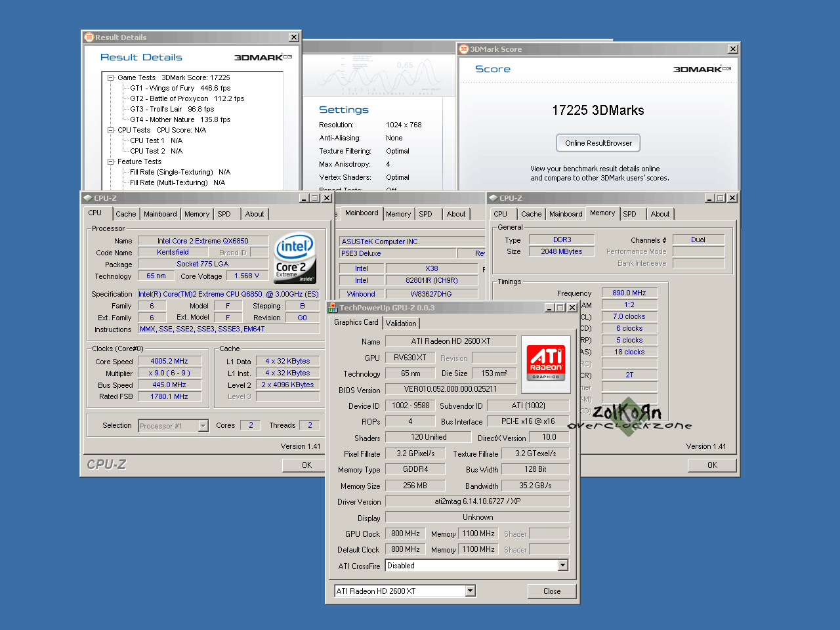840x630 pixels.
Task: Minimize the GPU-Z window
Action: tap(549, 308)
